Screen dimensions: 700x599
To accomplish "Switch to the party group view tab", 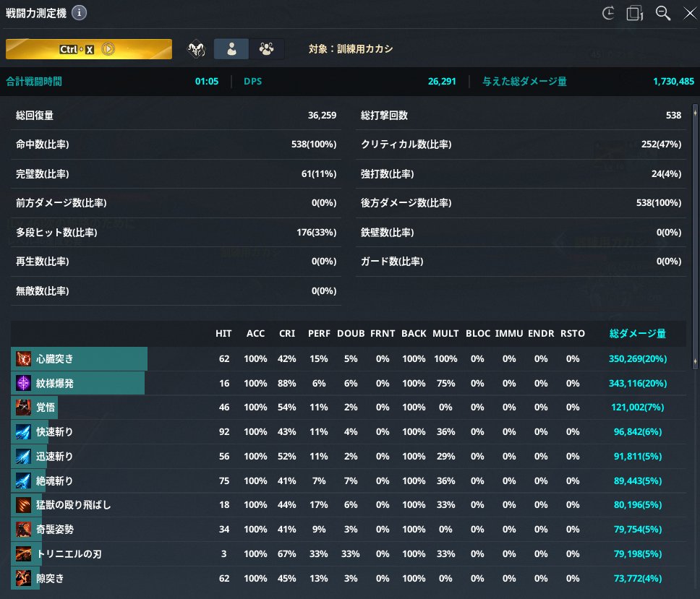I will tap(267, 48).
